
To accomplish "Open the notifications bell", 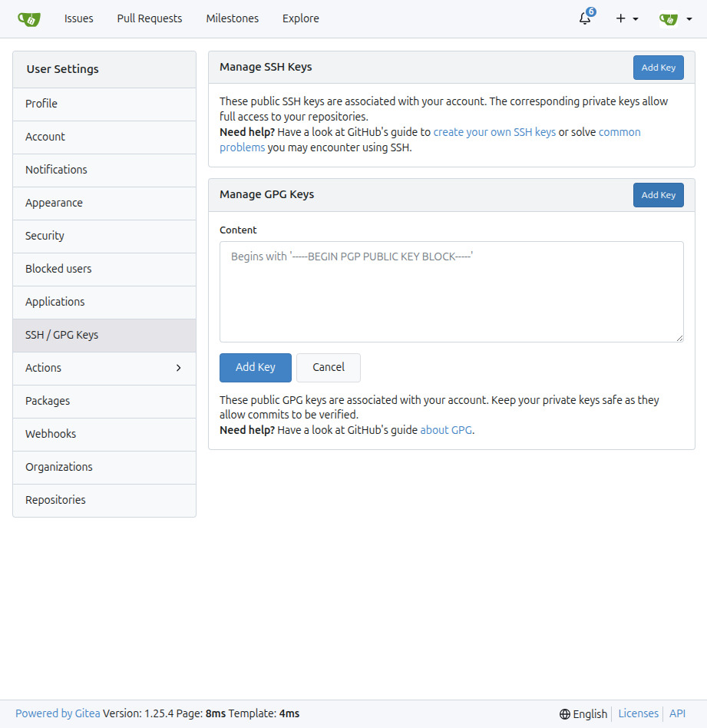I will point(584,20).
